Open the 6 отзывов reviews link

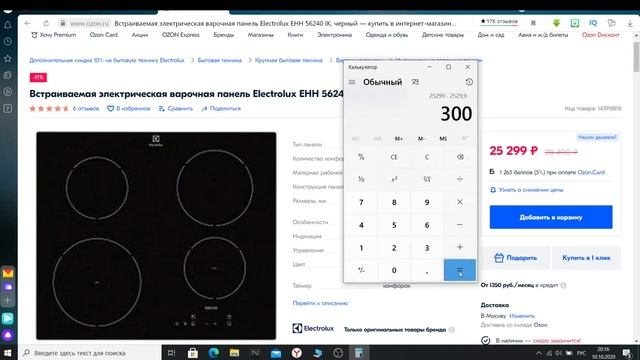(86, 109)
